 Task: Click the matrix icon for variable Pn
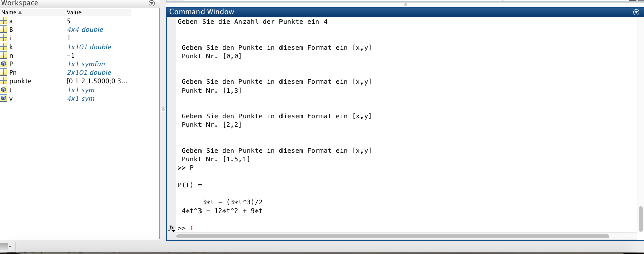pos(4,73)
